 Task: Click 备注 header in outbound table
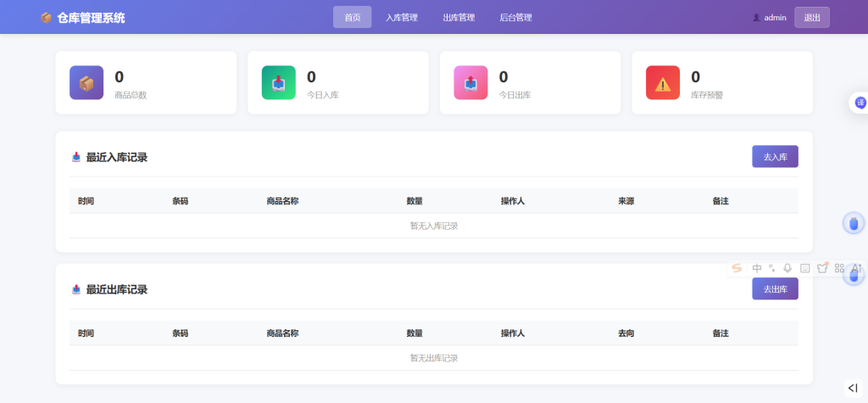click(x=721, y=333)
